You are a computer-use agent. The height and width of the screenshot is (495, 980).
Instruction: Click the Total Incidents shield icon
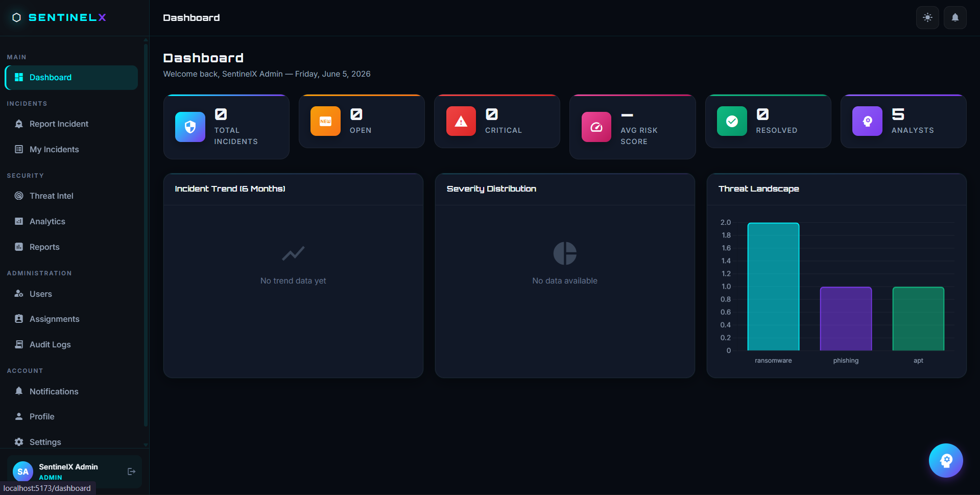pyautogui.click(x=190, y=127)
